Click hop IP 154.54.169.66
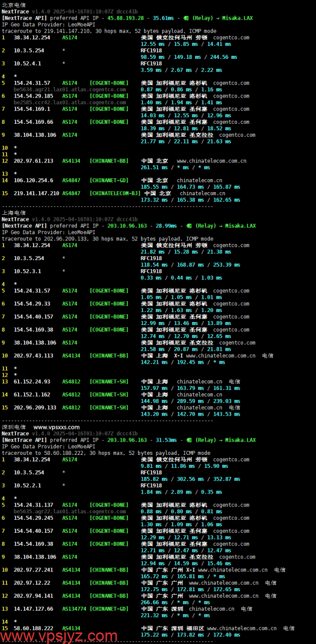This screenshot has height=644, width=316. (x=33, y=122)
